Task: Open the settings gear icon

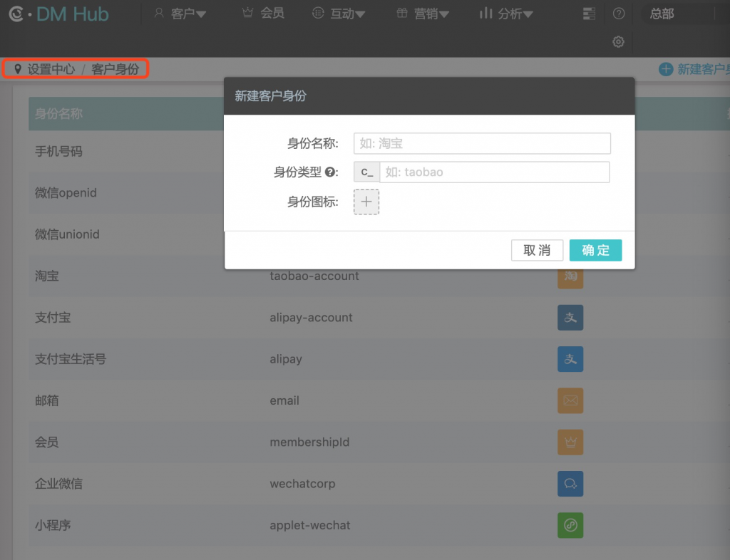Action: click(x=619, y=42)
